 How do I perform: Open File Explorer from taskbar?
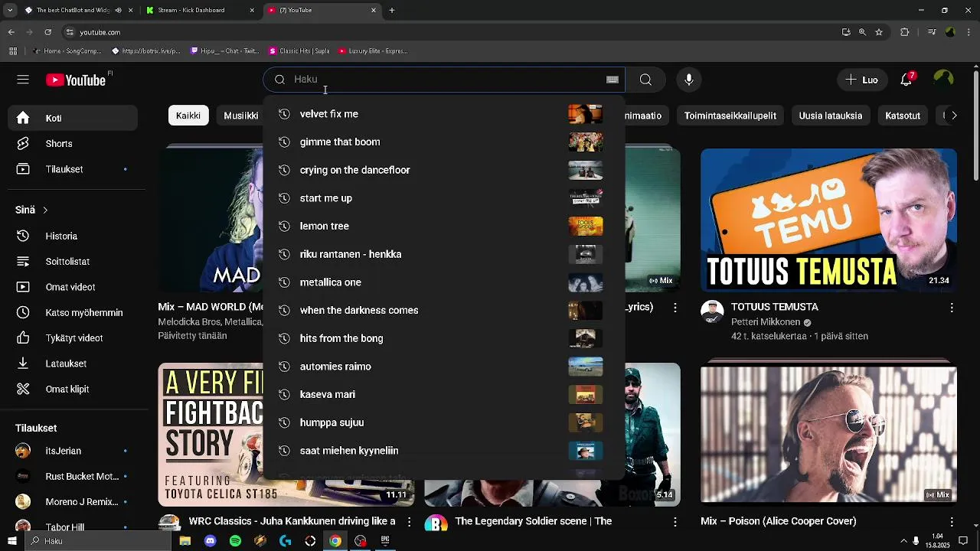[185, 541]
